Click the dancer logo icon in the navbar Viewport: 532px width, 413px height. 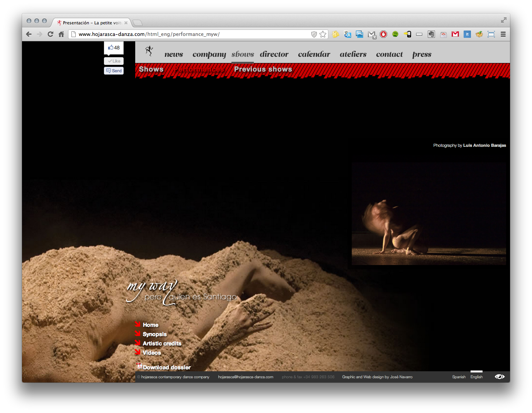pos(149,51)
